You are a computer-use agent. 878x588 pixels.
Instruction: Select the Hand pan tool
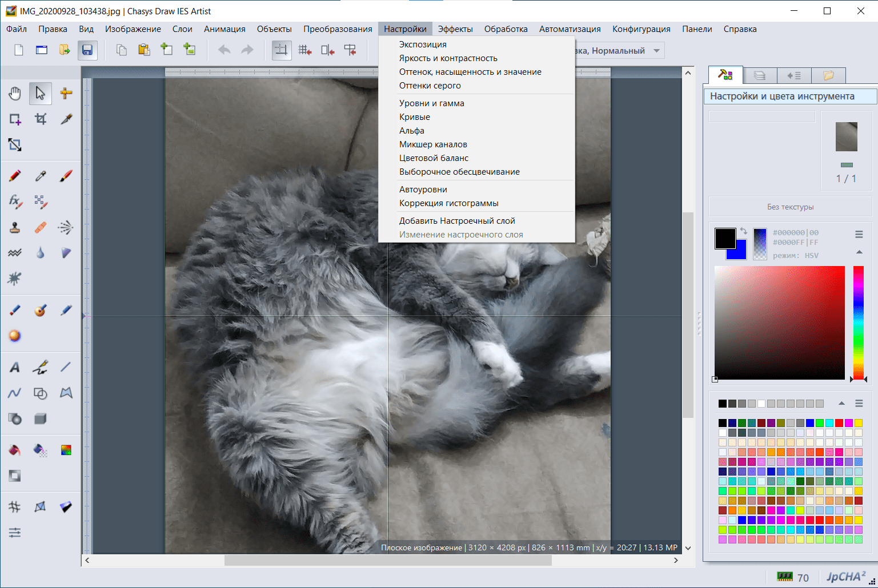[x=15, y=93]
